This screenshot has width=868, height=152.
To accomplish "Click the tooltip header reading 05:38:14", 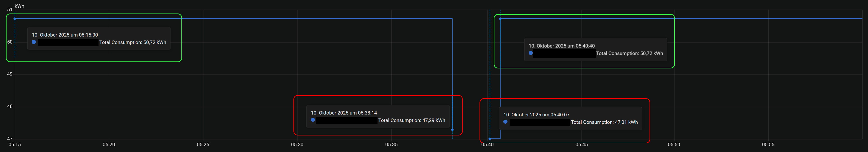I will point(344,113).
